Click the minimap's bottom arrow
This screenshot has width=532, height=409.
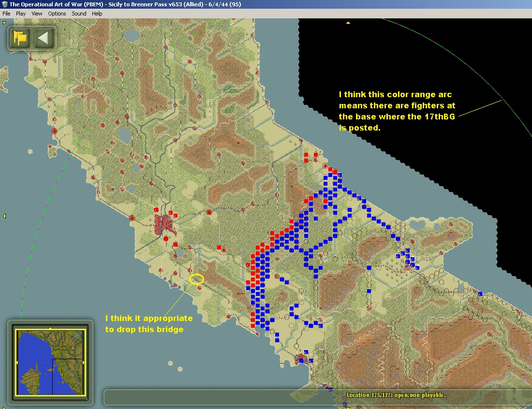tap(50, 395)
